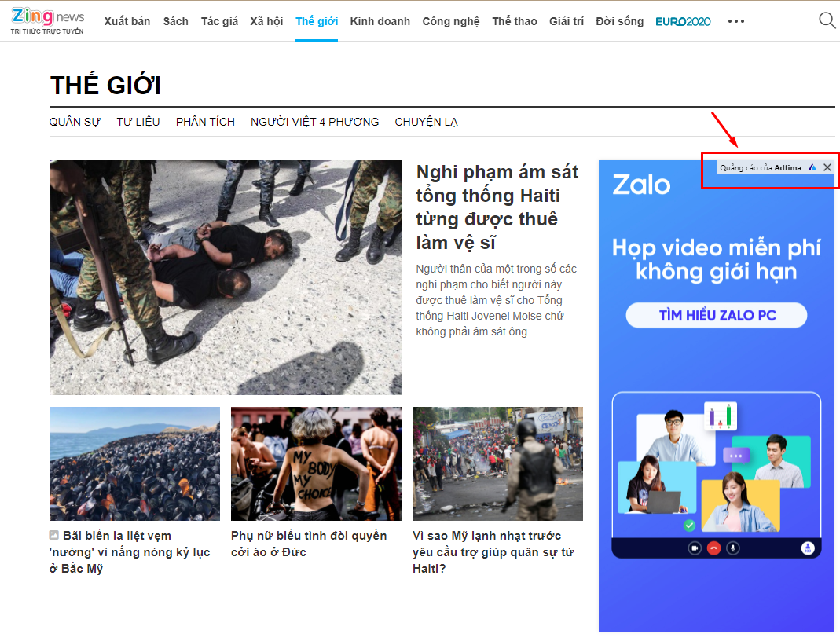Open the Haiti street unrest thumbnail
The height and width of the screenshot is (641, 840).
click(497, 463)
